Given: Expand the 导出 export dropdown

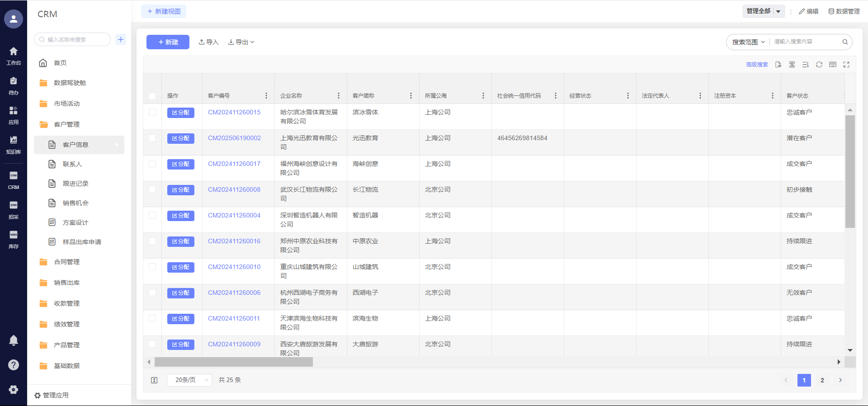Looking at the screenshot, I should tap(241, 42).
